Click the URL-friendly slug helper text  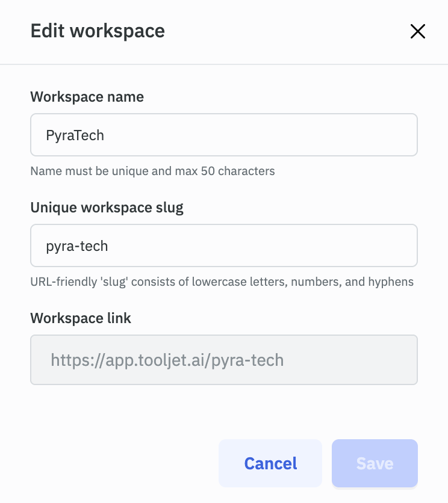click(x=221, y=282)
